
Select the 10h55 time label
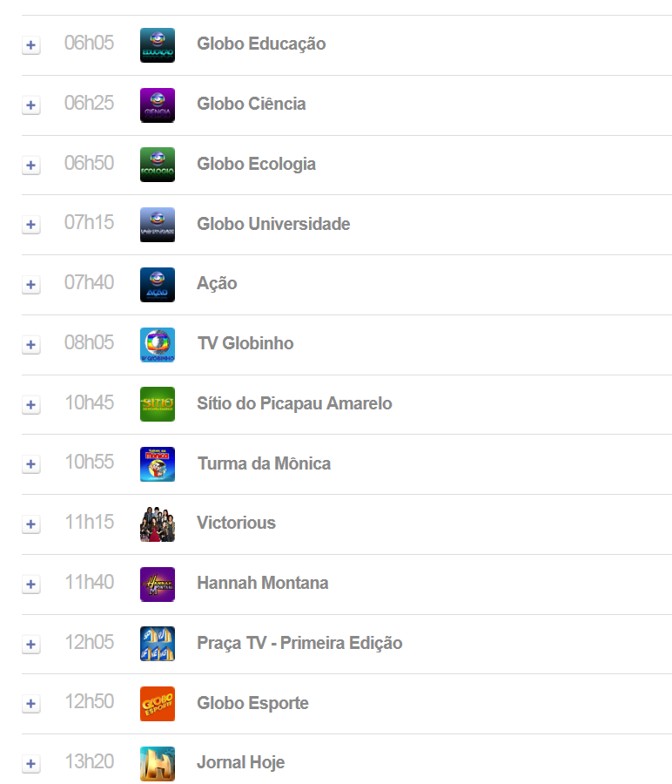[90, 462]
